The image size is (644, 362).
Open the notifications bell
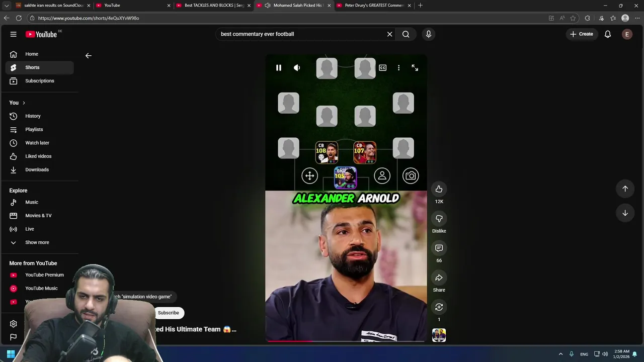coord(608,34)
